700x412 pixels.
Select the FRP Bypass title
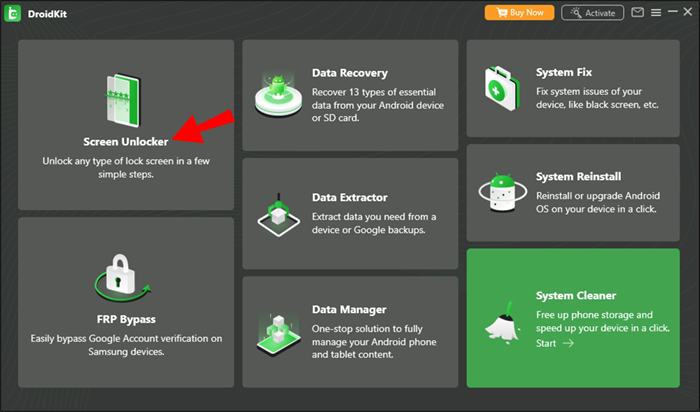pyautogui.click(x=126, y=319)
